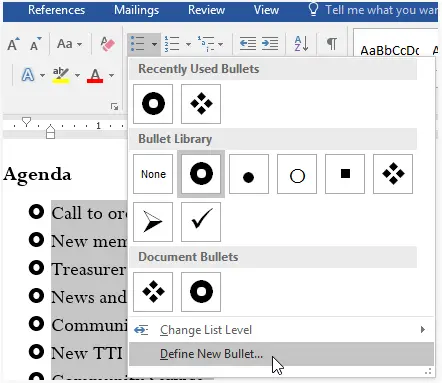Image resolution: width=442 pixels, height=383 pixels.
Task: Click the Increase Indent icon
Action: 270,44
